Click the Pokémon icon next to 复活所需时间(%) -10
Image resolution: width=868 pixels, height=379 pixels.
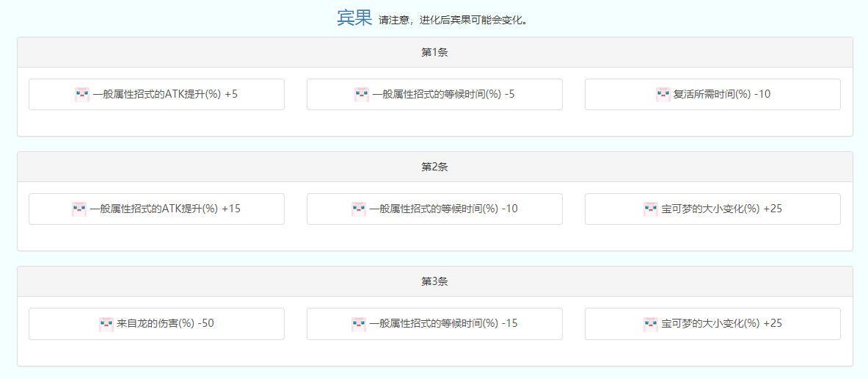coord(663,95)
